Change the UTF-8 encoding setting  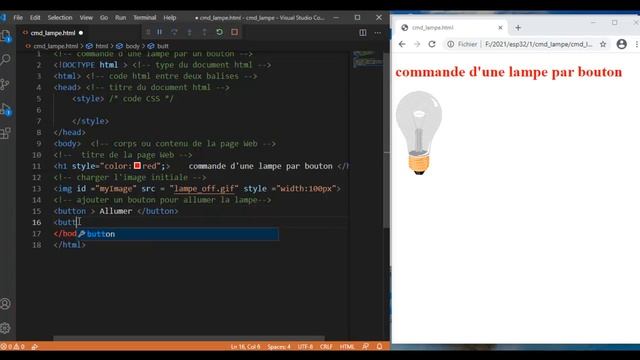(x=305, y=347)
